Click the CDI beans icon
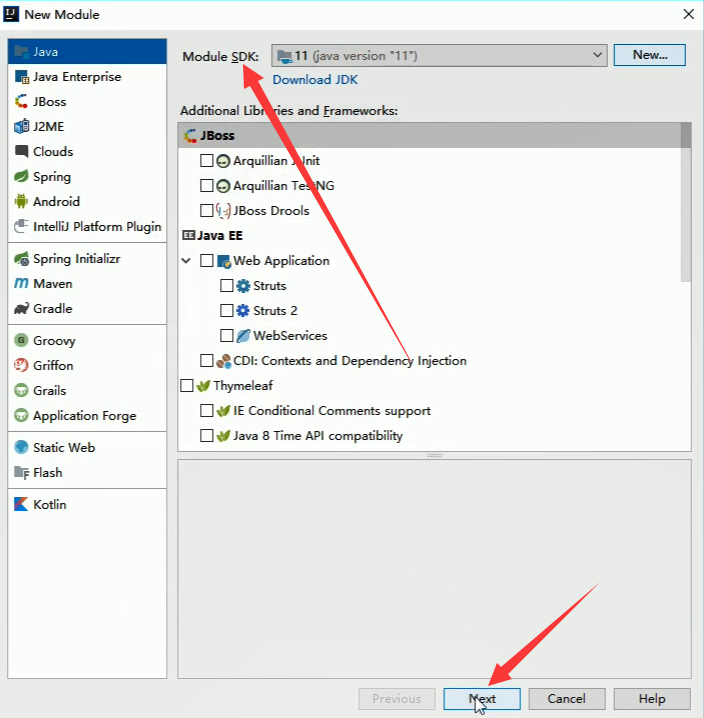Viewport: 704px width, 718px height. coord(224,361)
